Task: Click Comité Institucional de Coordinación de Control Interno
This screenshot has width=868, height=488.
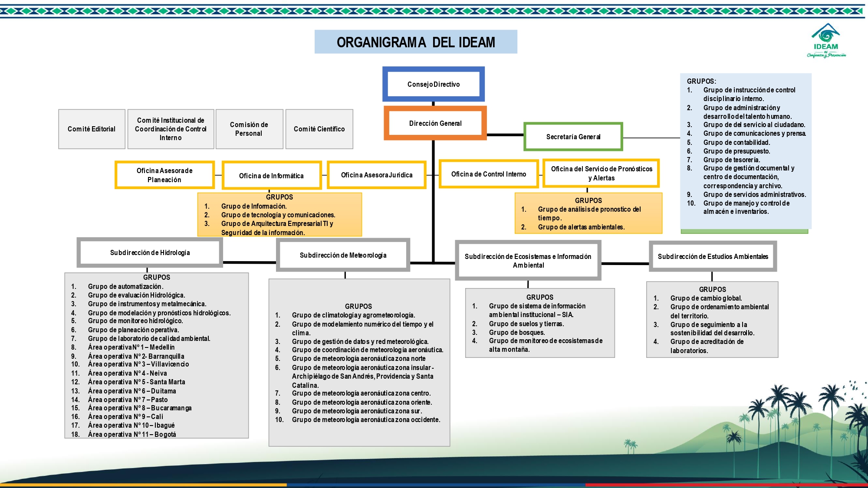Action: tap(171, 129)
